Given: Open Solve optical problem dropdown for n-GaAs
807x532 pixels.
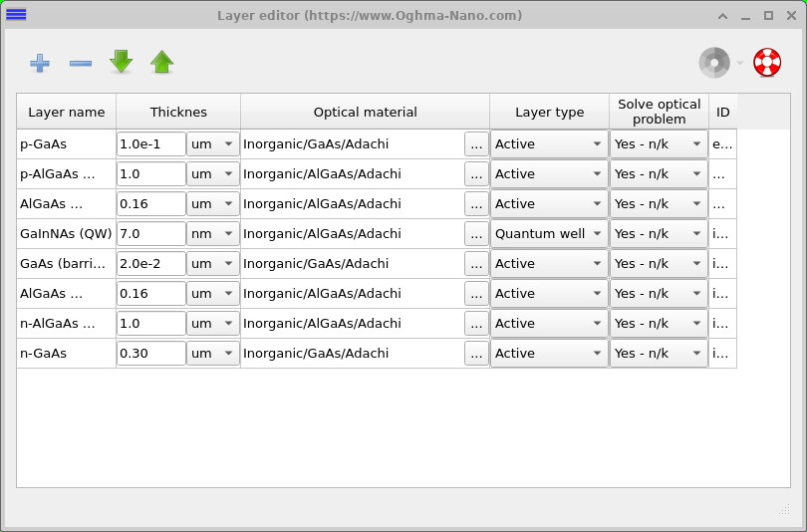Looking at the screenshot, I should tap(659, 353).
